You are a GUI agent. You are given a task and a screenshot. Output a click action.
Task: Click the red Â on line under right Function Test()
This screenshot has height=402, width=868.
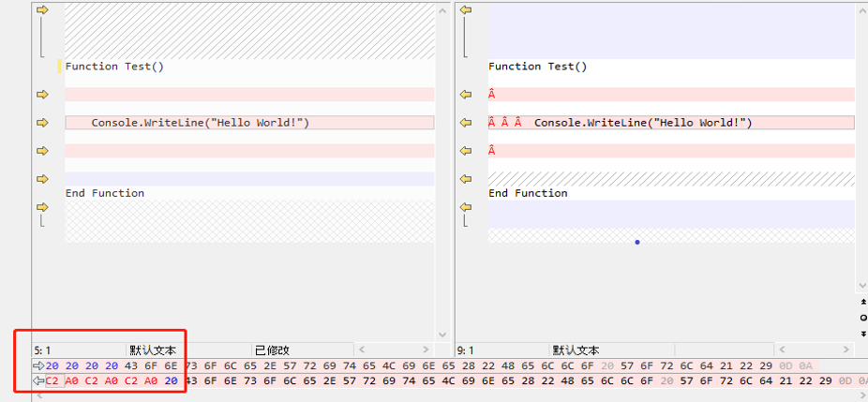491,94
